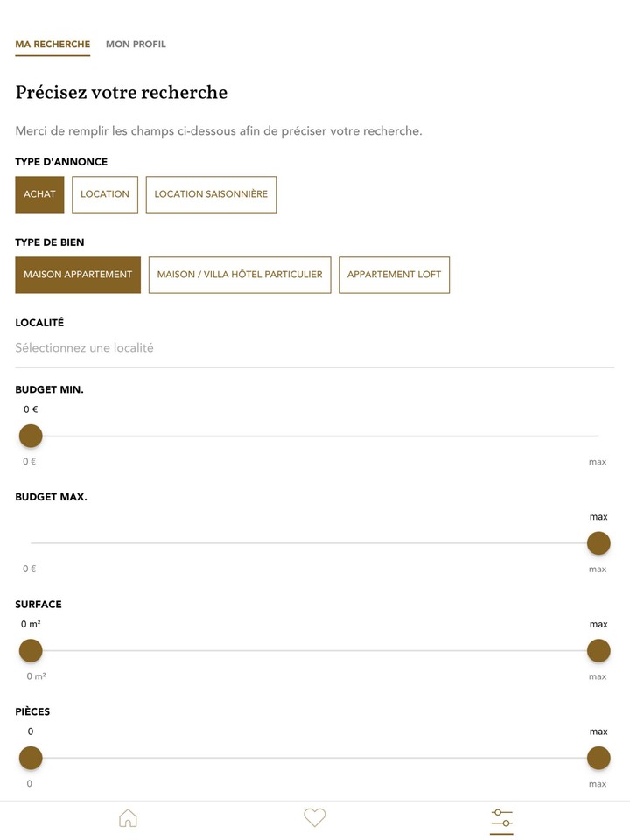Image resolution: width=630 pixels, height=840 pixels.
Task: Open favorites with the heart icon
Action: coord(315,819)
